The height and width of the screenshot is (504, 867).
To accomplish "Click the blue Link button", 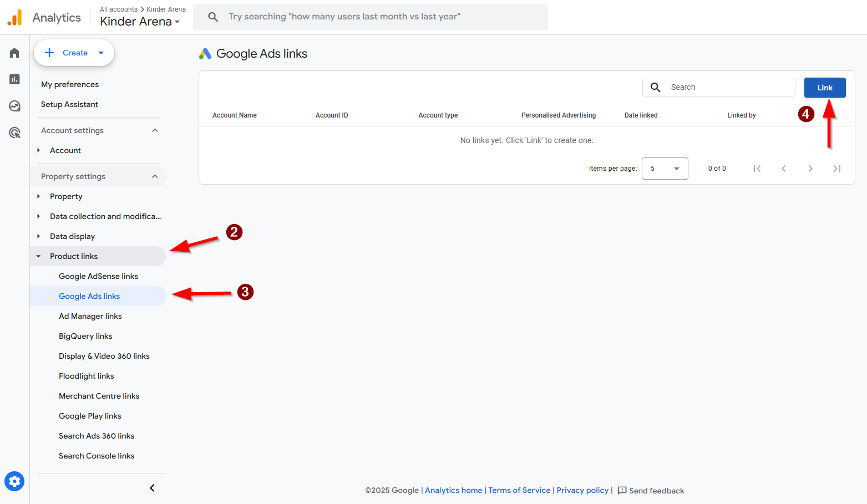I will point(825,88).
